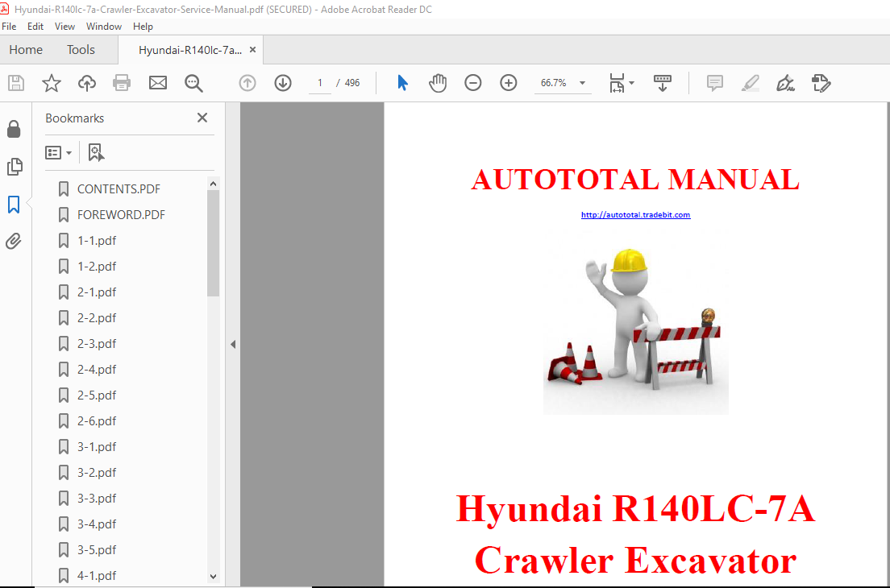Image resolution: width=890 pixels, height=588 pixels.
Task: Click the Print icon
Action: [x=122, y=83]
